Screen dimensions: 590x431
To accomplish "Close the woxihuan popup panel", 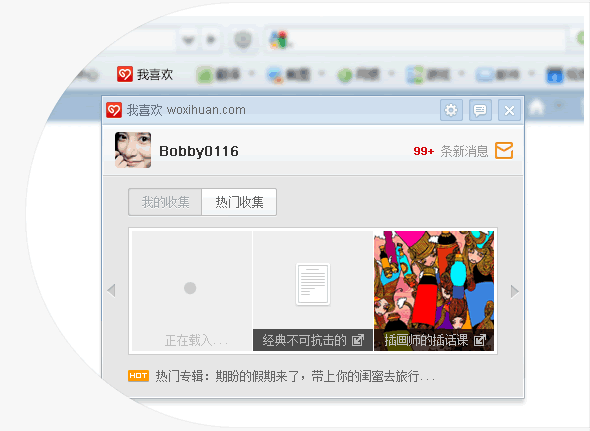I will point(509,110).
